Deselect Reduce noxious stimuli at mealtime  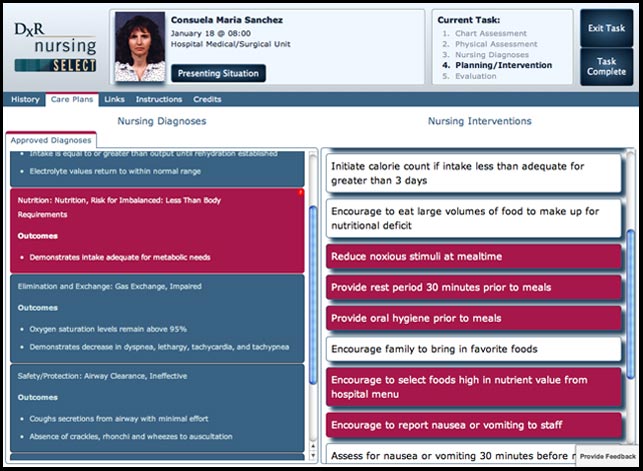(x=474, y=257)
